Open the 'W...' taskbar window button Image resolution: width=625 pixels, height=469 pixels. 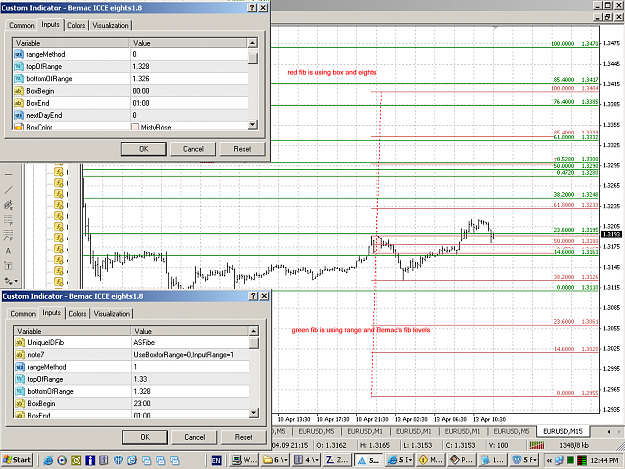pyautogui.click(x=245, y=460)
